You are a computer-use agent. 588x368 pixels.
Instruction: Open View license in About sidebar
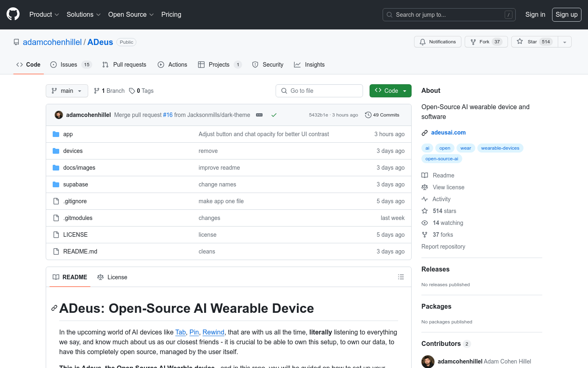pos(443,187)
